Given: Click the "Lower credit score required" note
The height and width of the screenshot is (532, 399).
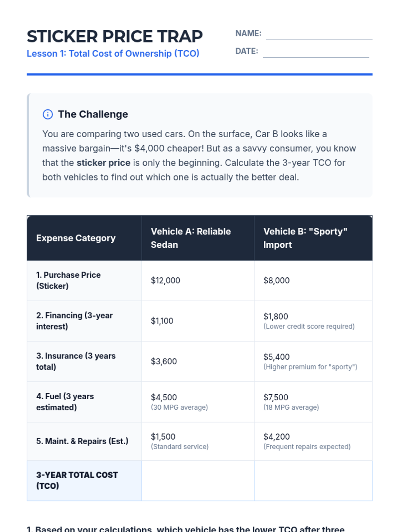Looking at the screenshot, I should [309, 327].
